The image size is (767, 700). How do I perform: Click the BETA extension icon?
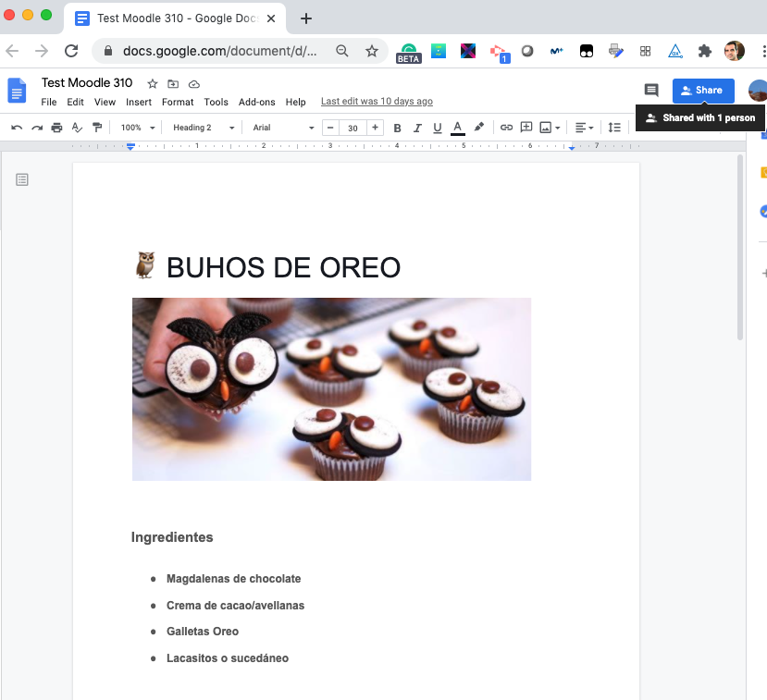408,53
